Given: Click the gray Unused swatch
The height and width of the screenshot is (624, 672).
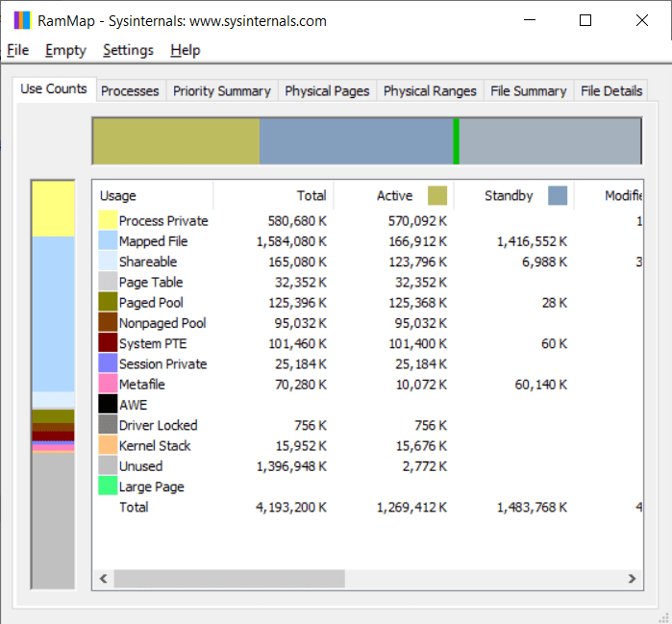Looking at the screenshot, I should (108, 465).
